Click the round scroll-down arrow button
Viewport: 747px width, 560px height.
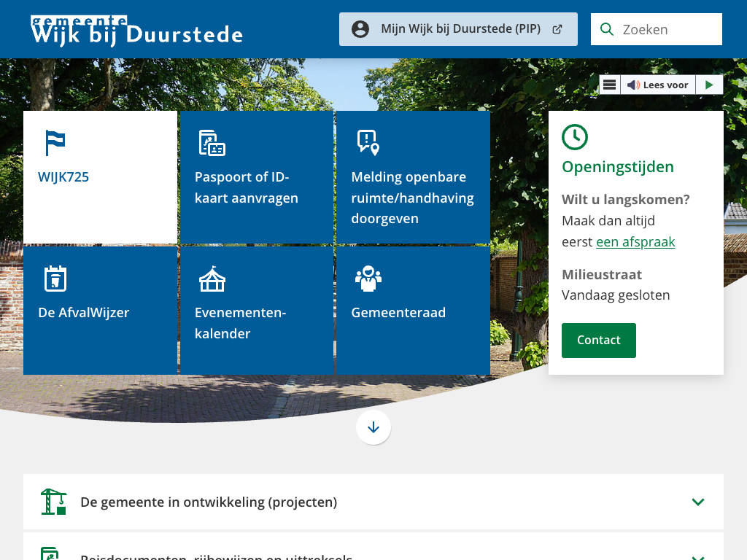click(x=373, y=427)
